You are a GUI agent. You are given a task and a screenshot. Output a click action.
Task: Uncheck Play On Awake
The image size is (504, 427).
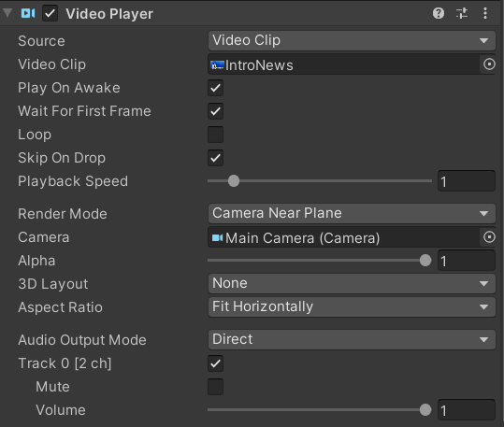click(x=215, y=88)
